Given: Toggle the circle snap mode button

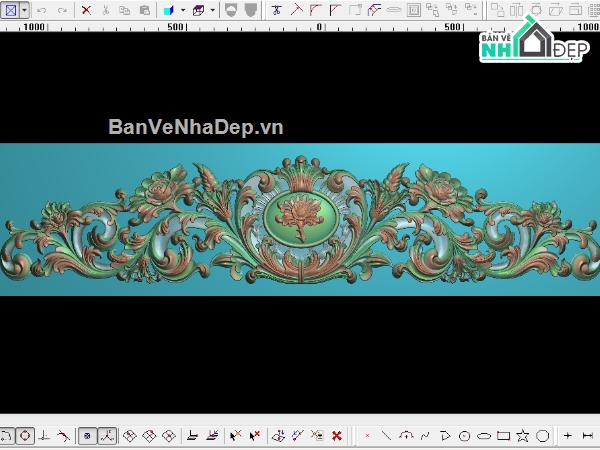Looking at the screenshot, I should [x=25, y=436].
